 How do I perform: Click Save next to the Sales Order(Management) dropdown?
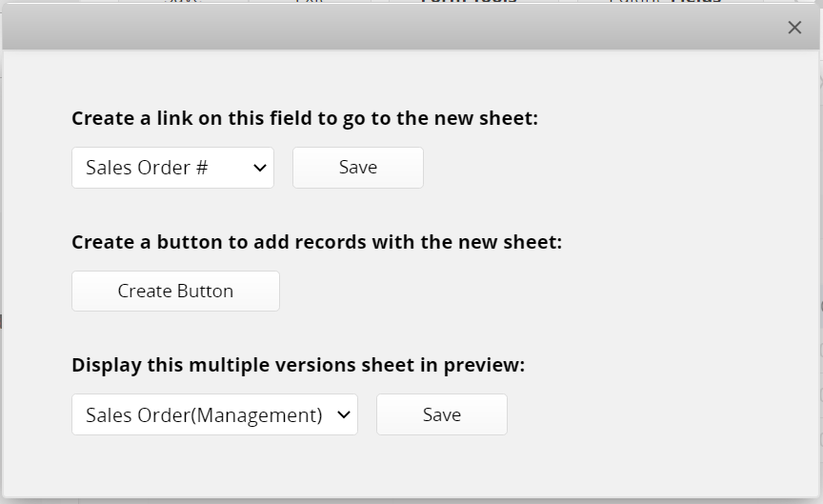pyautogui.click(x=442, y=414)
